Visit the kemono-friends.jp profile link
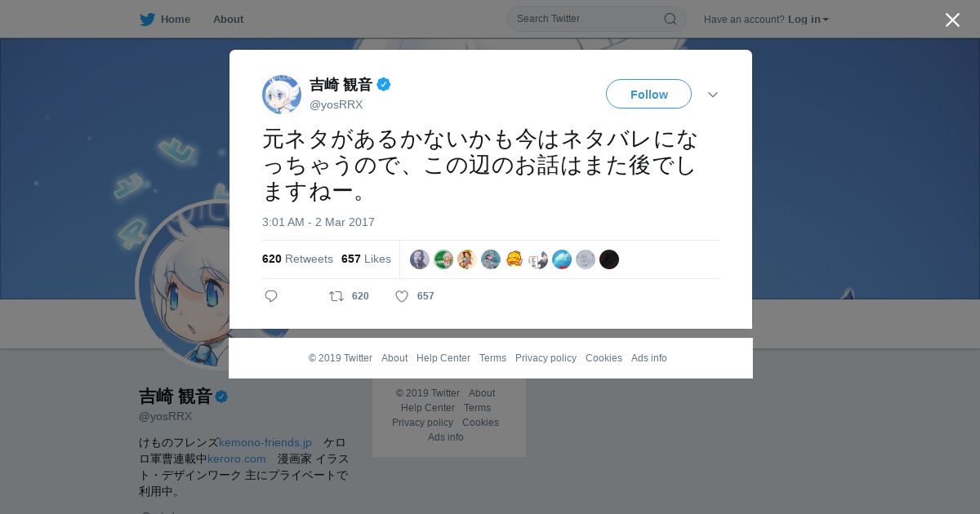This screenshot has height=514, width=980. tap(265, 442)
